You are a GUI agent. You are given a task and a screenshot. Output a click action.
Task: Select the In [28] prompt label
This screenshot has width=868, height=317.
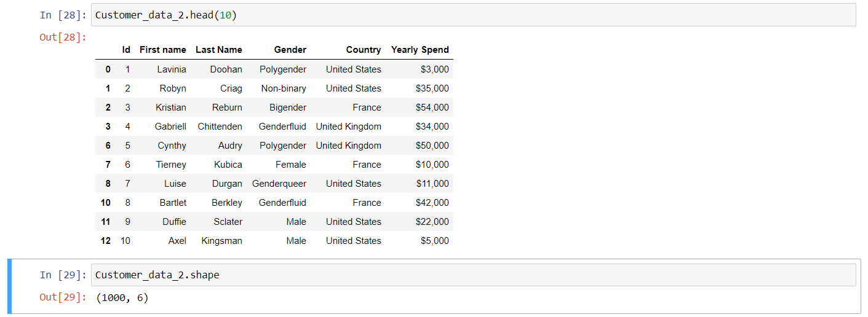(x=63, y=15)
